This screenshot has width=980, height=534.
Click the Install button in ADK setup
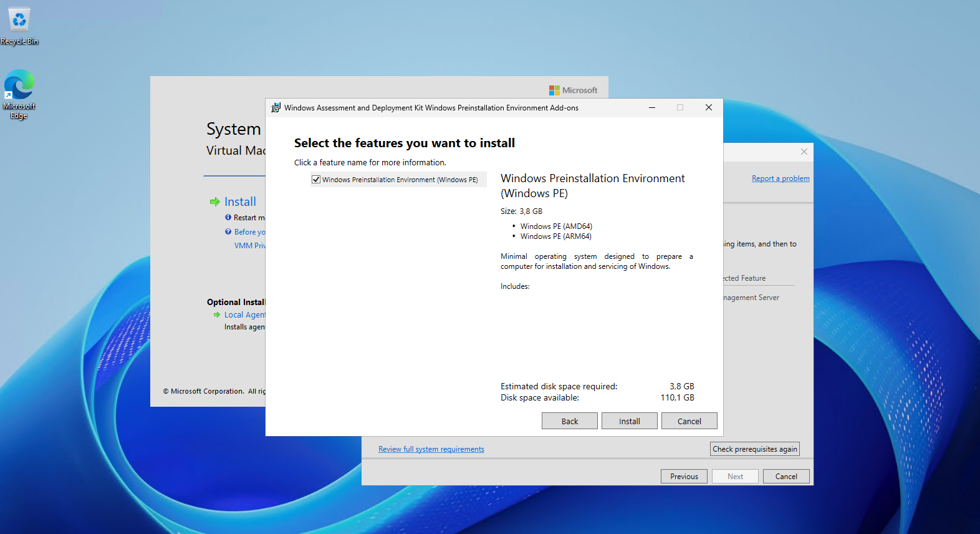click(630, 421)
